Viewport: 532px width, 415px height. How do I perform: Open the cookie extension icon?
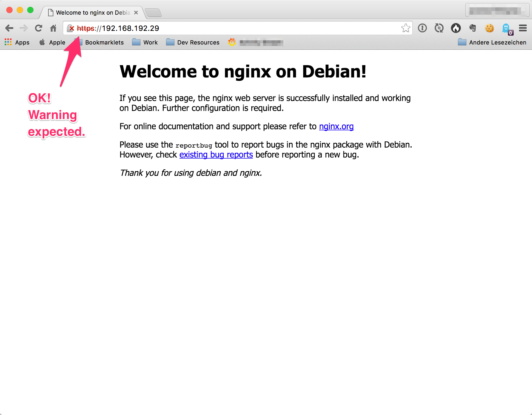coord(489,28)
